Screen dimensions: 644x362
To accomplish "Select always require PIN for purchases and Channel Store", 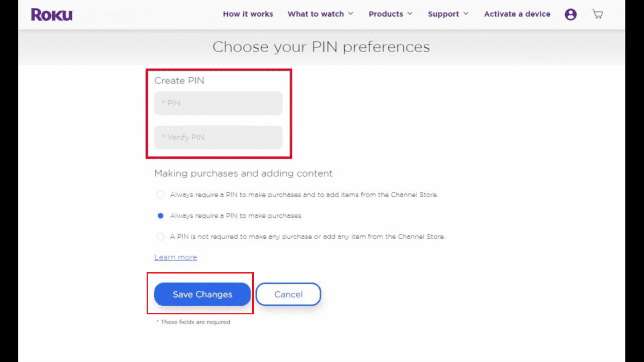I will click(160, 195).
